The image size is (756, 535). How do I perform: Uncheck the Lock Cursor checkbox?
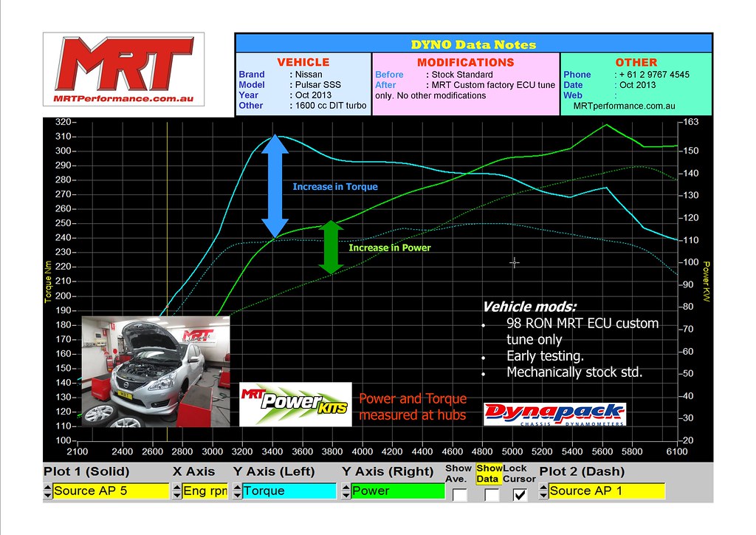click(x=520, y=495)
